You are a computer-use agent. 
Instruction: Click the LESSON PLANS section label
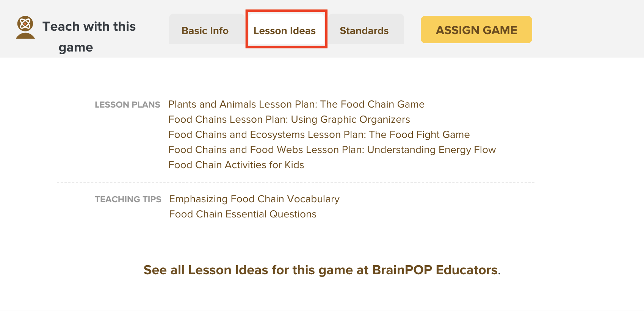(127, 105)
